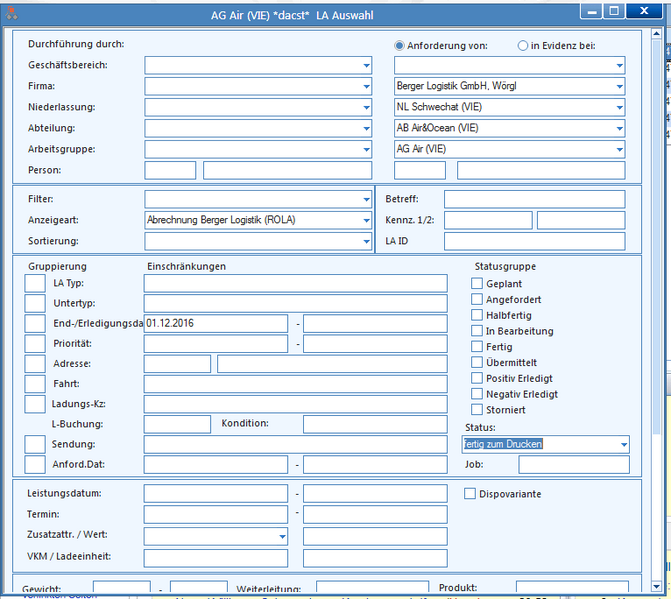Click the second Kennz. 1/2 field
Viewport: 671px width, 599px height.
coord(581,220)
